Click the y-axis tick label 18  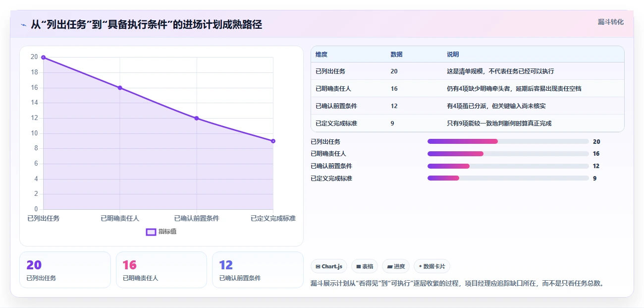(34, 72)
